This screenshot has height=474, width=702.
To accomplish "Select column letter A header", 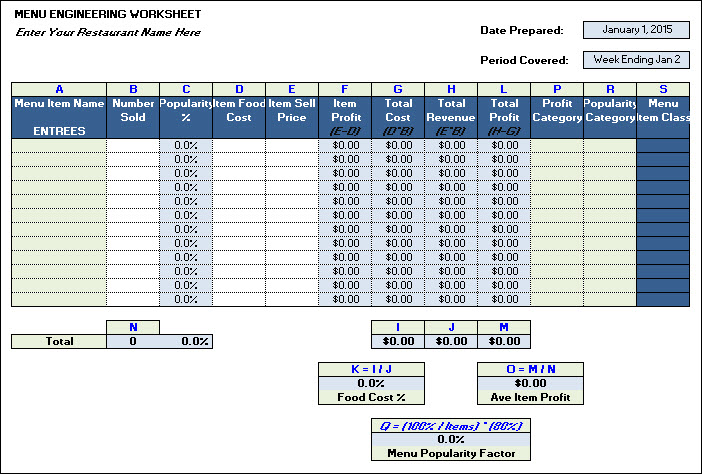I will [x=59, y=90].
